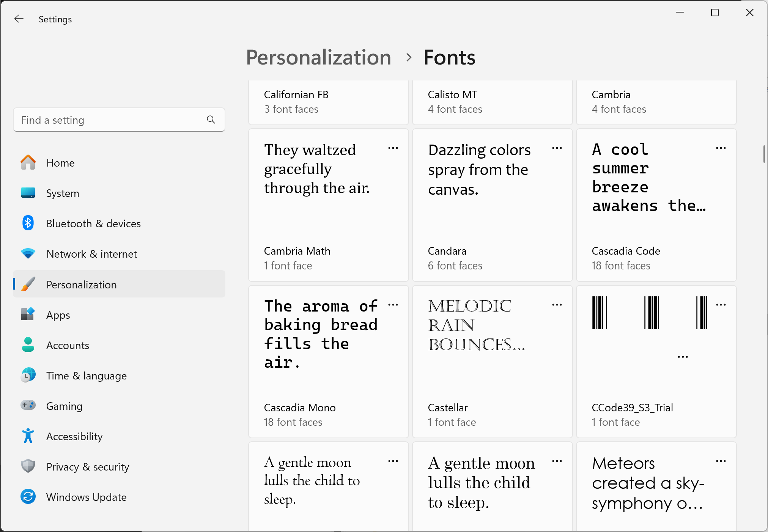Screen dimensions: 768x532
Task: Open Time & language settings
Action: point(119,376)
